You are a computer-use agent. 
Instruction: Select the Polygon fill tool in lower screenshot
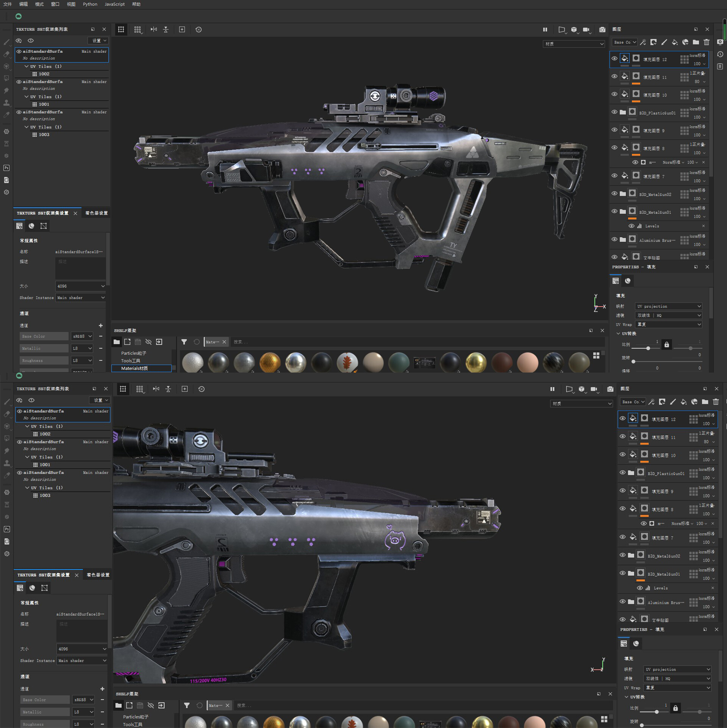(7, 438)
